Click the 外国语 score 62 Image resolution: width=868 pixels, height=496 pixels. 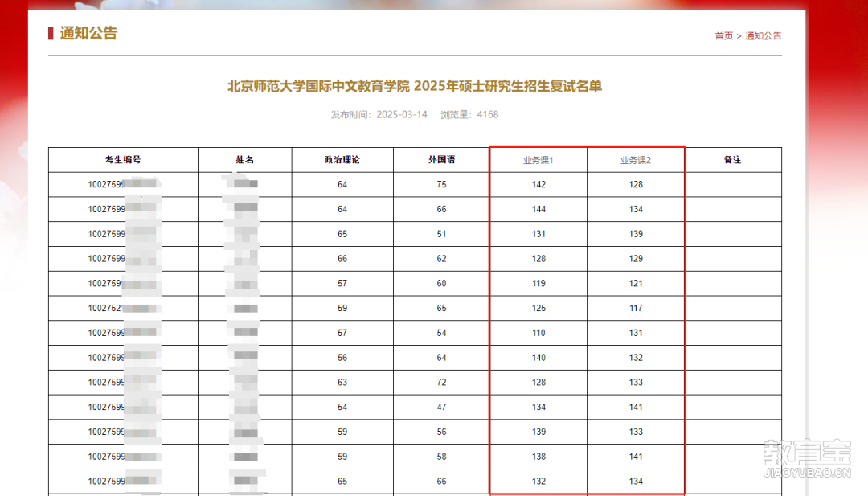pos(441,259)
